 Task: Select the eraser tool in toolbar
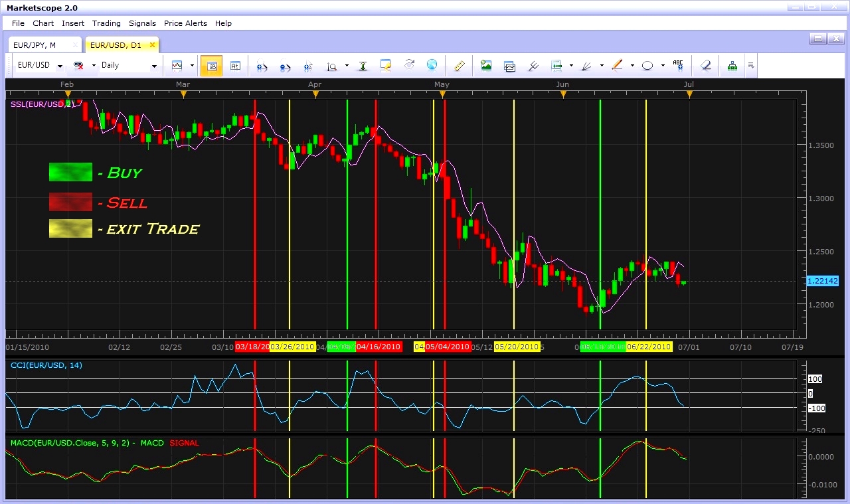[x=705, y=66]
